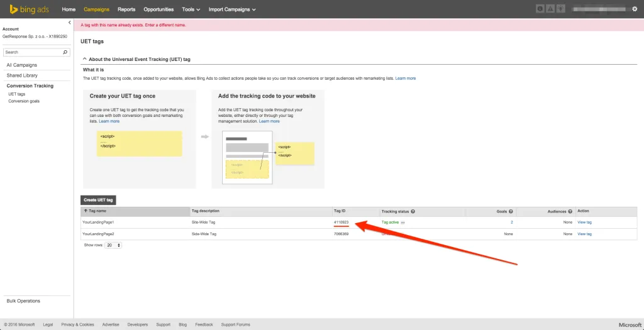The image size is (644, 330).
Task: Click the blurred account username in header
Action: (599, 9)
